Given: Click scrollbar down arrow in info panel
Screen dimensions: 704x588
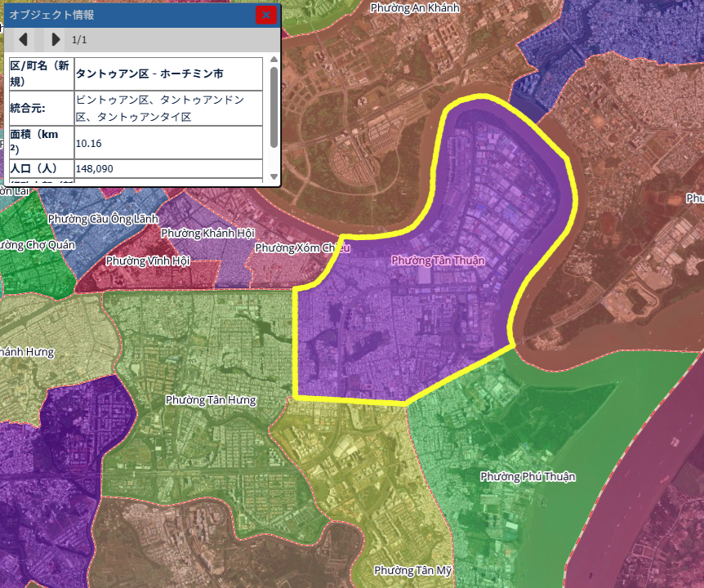Looking at the screenshot, I should point(274,176).
